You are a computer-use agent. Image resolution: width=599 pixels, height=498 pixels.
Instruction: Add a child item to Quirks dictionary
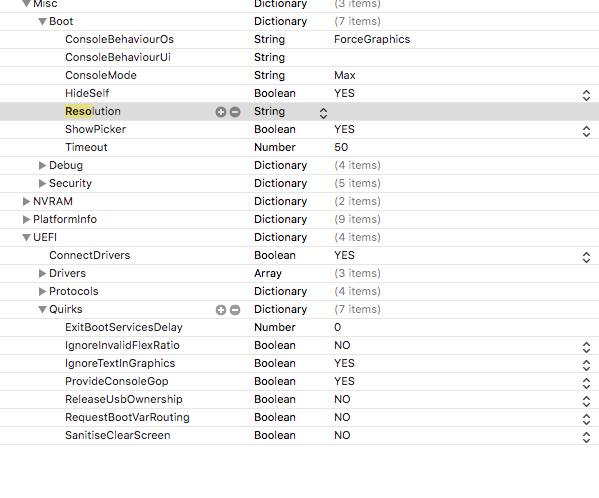click(221, 310)
